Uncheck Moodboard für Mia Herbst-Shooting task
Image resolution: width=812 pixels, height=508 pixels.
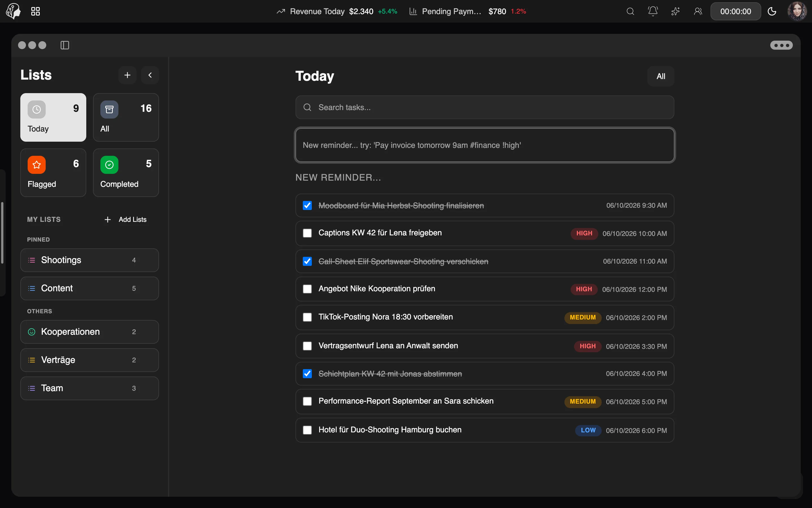tap(307, 205)
